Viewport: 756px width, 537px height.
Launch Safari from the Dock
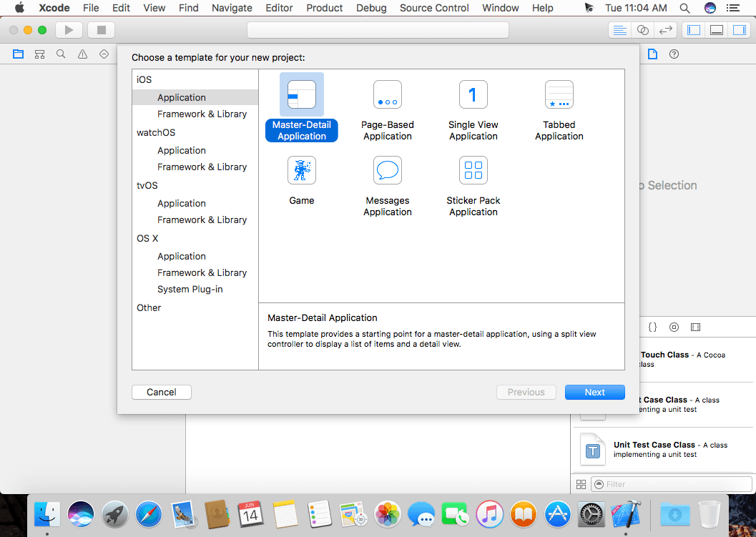(149, 514)
